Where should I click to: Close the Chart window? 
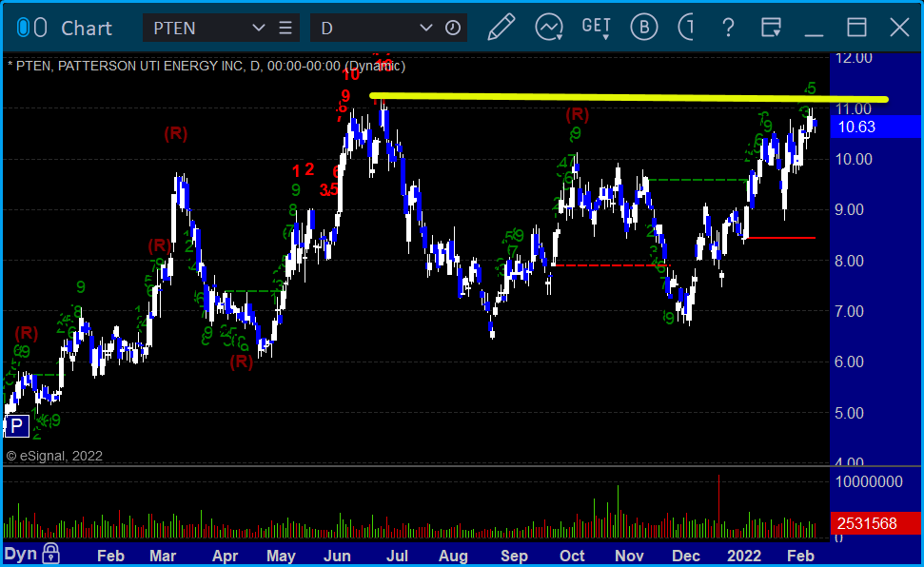[x=899, y=27]
